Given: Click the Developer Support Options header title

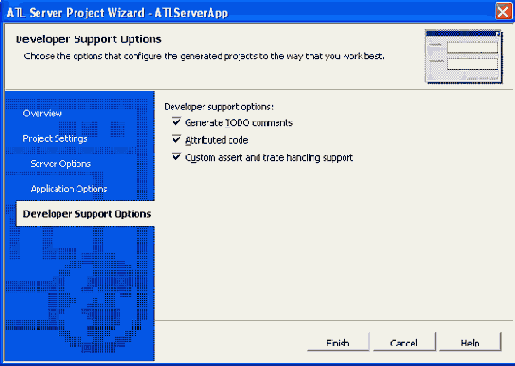Looking at the screenshot, I should pos(89,39).
